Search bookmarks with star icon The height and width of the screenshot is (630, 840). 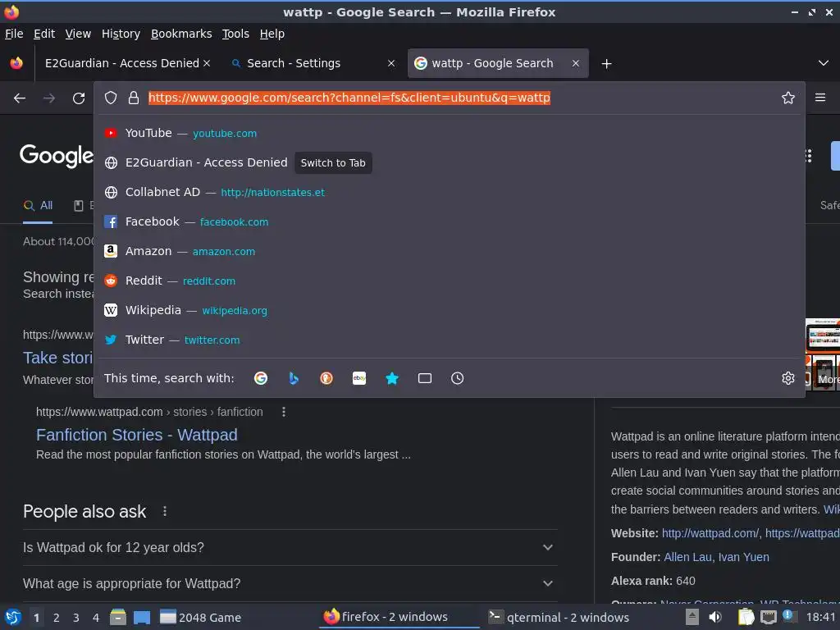[391, 378]
